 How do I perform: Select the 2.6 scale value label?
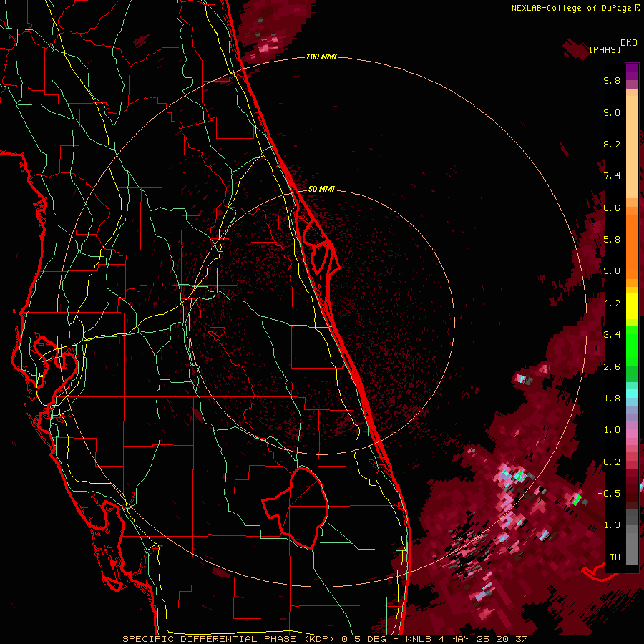612,366
